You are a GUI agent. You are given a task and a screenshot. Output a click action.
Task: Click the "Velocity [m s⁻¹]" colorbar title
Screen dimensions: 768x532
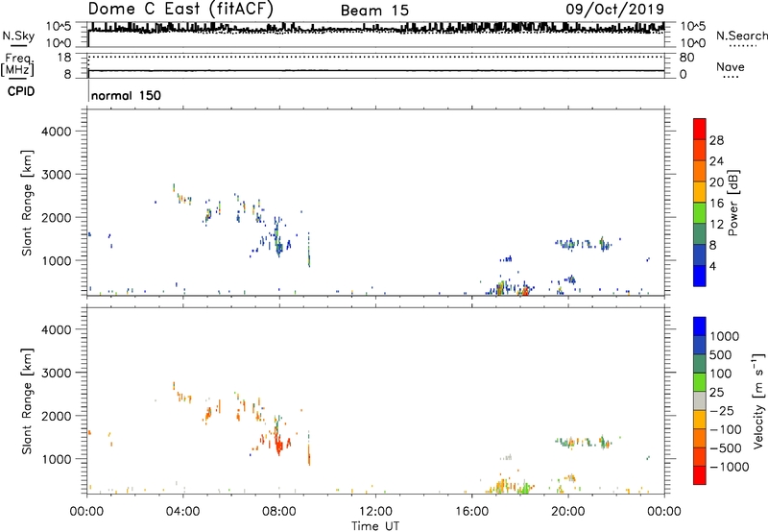click(x=758, y=400)
